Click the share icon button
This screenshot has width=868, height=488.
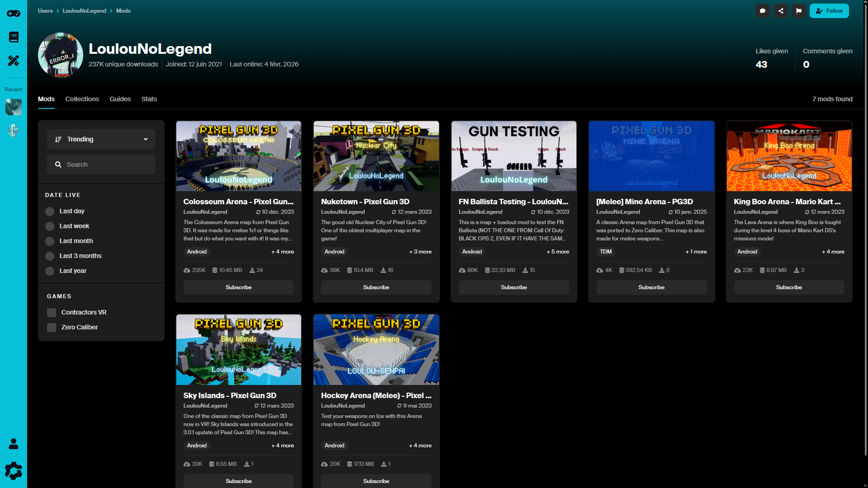(781, 11)
